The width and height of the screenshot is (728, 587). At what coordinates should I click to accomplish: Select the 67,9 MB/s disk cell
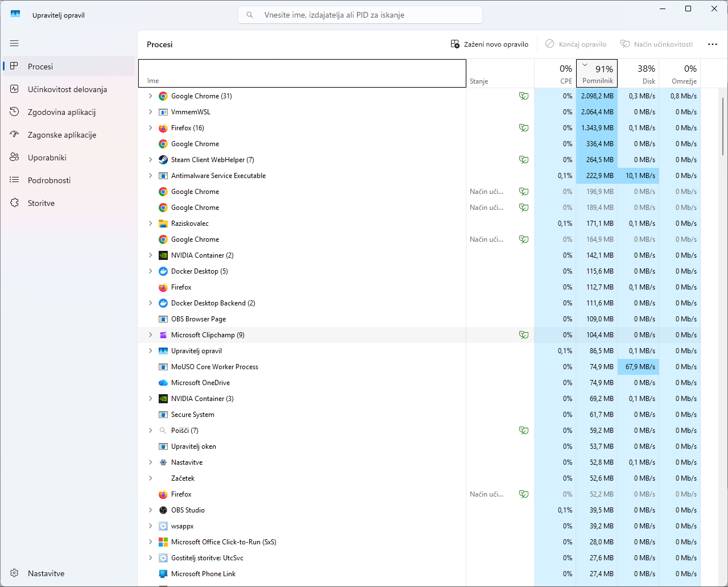tap(638, 367)
